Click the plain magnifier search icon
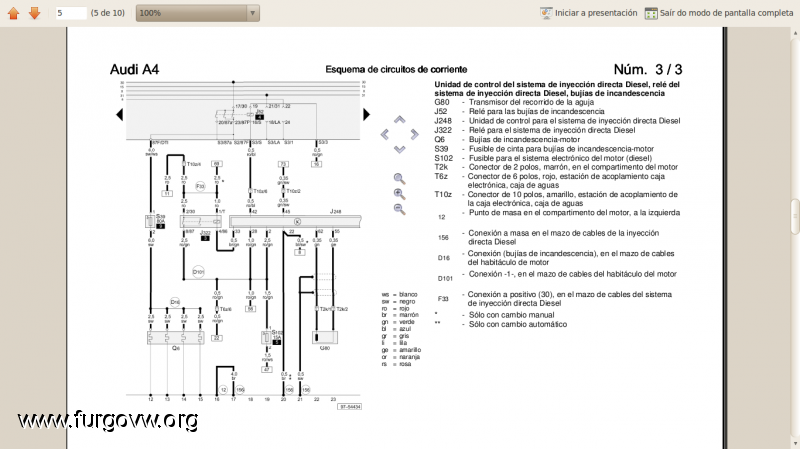 tap(399, 179)
